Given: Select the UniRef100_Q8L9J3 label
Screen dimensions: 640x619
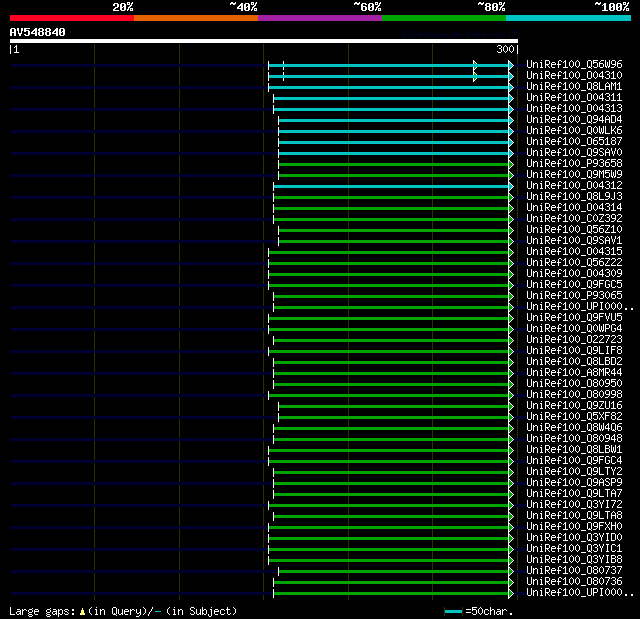Looking at the screenshot, I should (574, 197).
